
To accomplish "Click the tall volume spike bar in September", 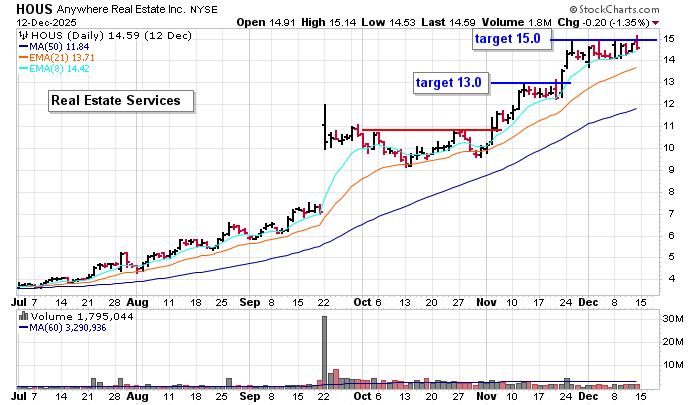I will click(324, 350).
